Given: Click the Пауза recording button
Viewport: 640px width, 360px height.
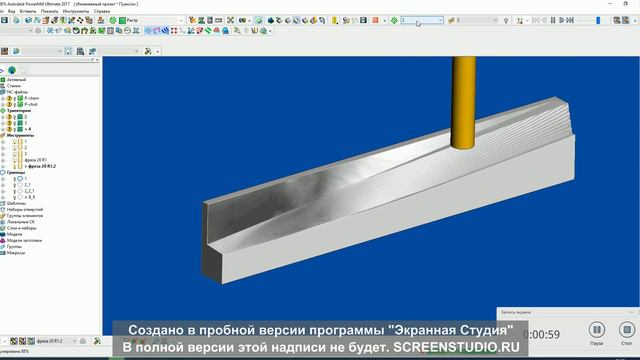Looking at the screenshot, I should click(x=597, y=330).
